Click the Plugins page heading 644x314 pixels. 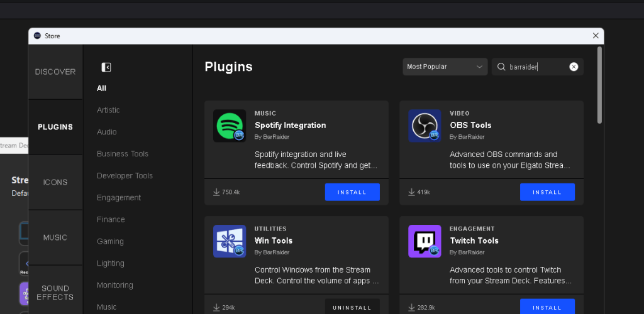(228, 67)
